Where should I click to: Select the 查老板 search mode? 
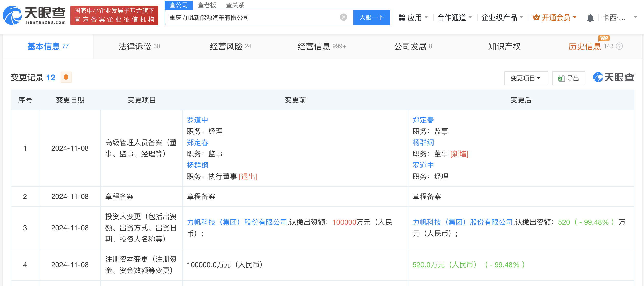207,5
